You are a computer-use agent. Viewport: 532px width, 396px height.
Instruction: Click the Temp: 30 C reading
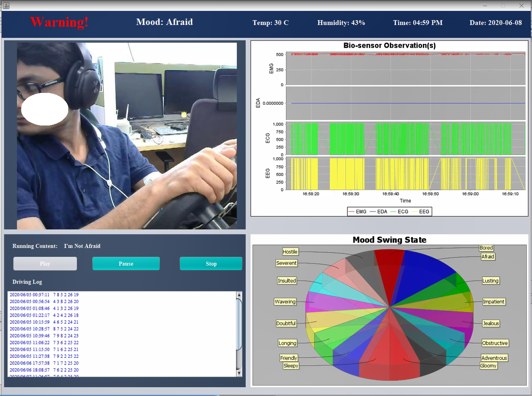270,23
